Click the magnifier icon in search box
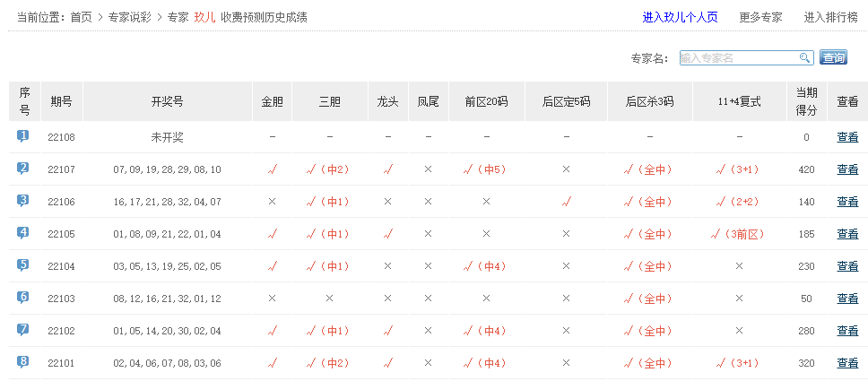868x381 pixels. (x=805, y=58)
